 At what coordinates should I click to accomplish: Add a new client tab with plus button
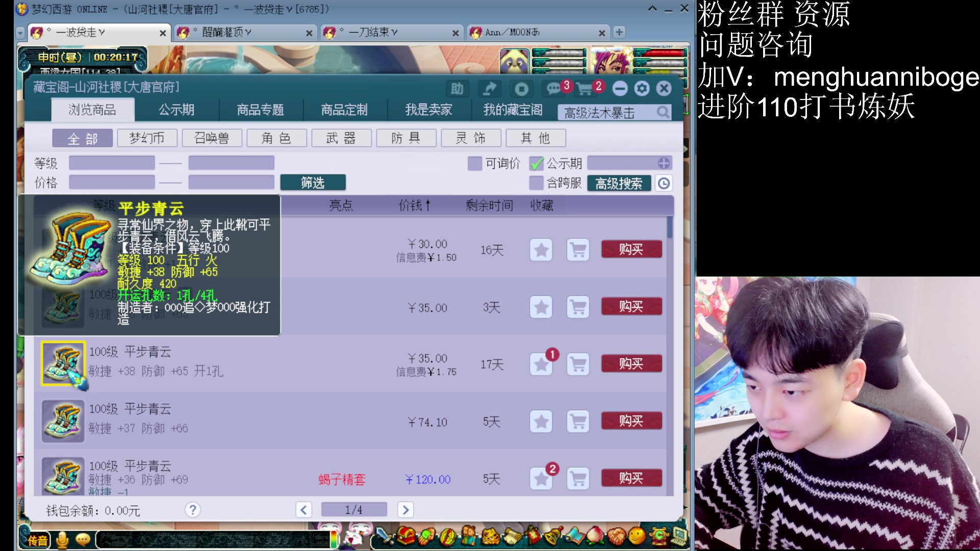click(x=619, y=32)
